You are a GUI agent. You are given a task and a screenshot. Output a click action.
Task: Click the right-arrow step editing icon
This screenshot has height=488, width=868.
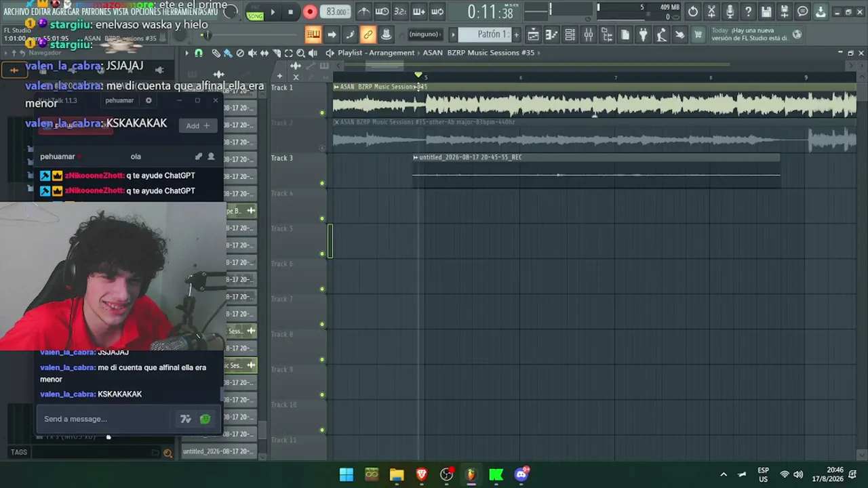pyautogui.click(x=332, y=35)
